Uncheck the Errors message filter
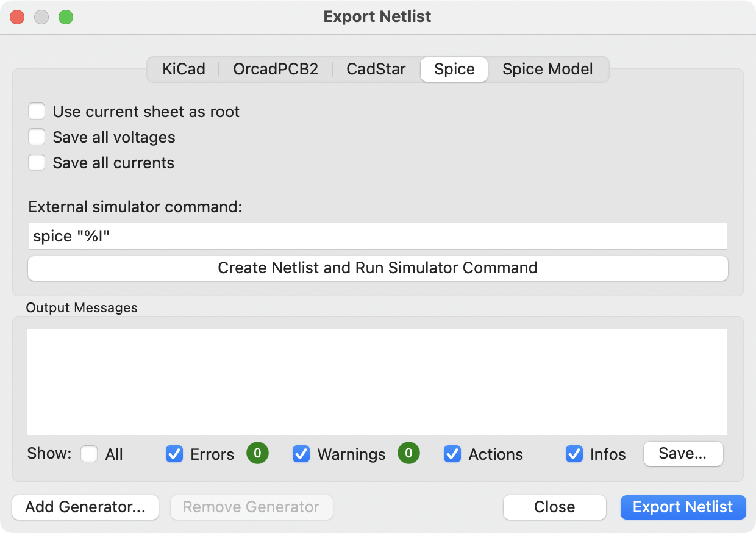756x533 pixels. click(x=174, y=454)
